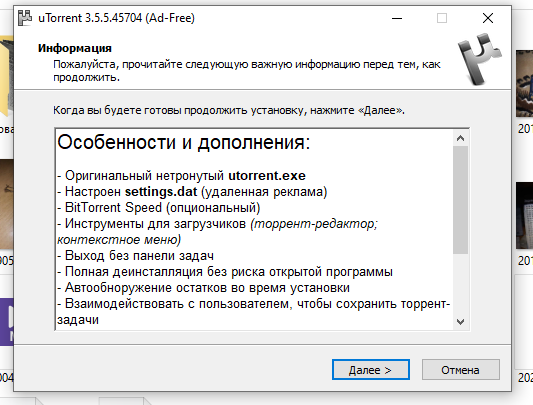This screenshot has width=533, height=405.
Task: Click the brown photo thumbnail left of the installer
Action: tap(6, 205)
